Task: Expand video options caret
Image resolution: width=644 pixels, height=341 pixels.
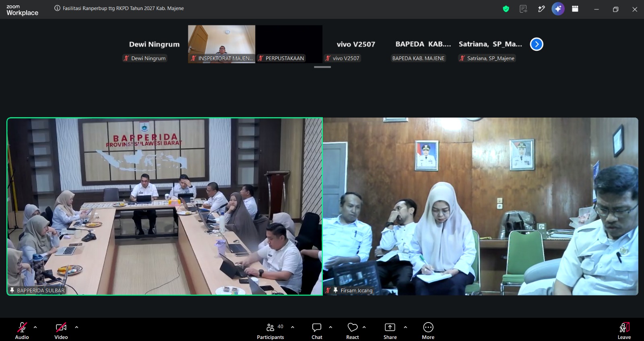Action: [x=76, y=327]
